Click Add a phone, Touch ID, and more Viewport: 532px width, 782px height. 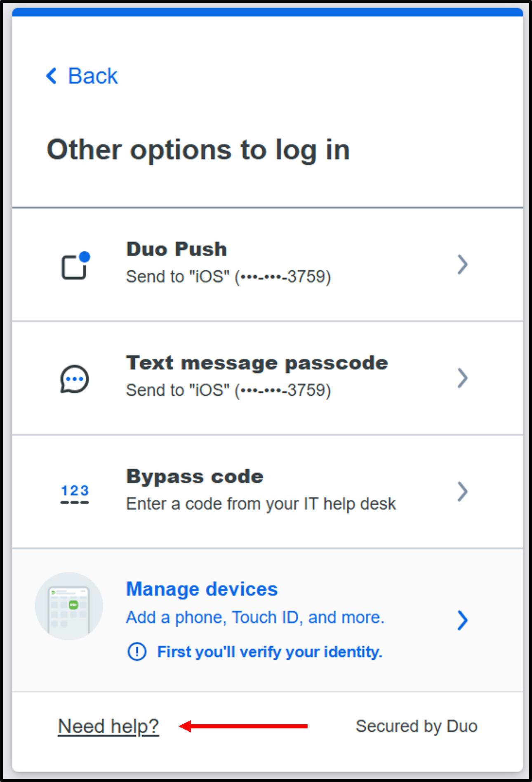point(255,617)
